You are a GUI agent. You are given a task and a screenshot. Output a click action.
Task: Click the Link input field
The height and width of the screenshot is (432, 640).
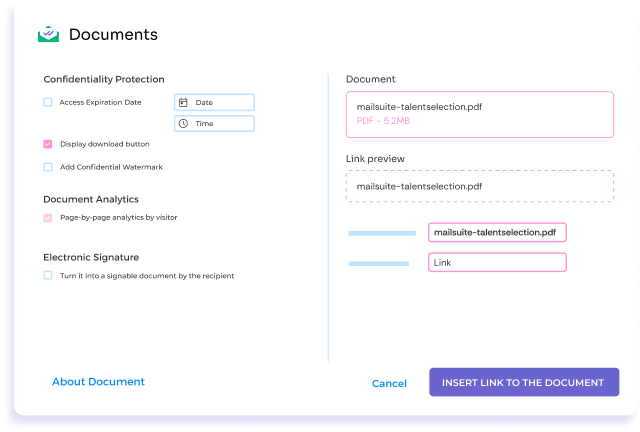[x=497, y=262]
